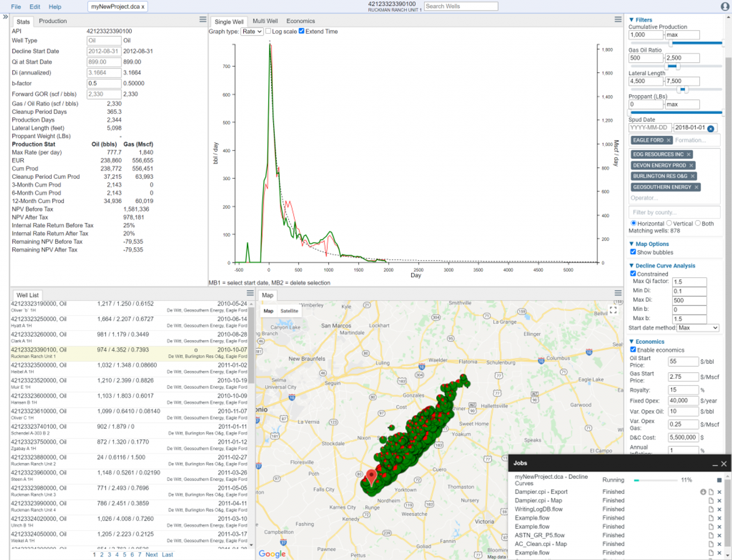Viewport: 732px width, 560px height.
Task: Expand the collapsed left sidebar chevron
Action: tap(5, 17)
